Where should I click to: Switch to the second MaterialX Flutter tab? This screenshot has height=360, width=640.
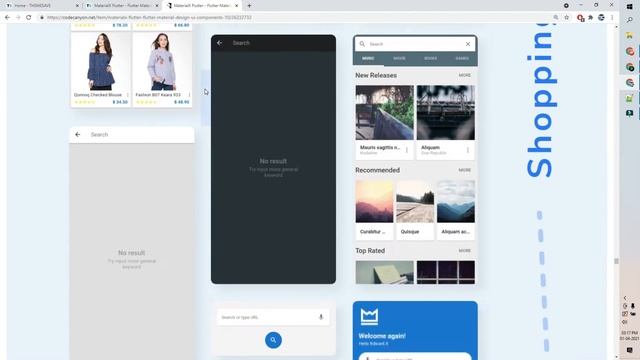pos(122,6)
